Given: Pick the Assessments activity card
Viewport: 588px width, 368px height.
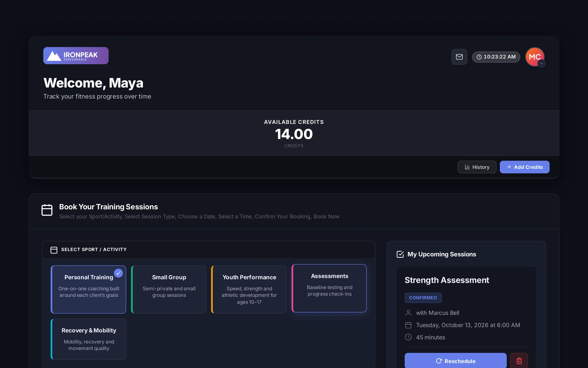Looking at the screenshot, I should pyautogui.click(x=329, y=288).
